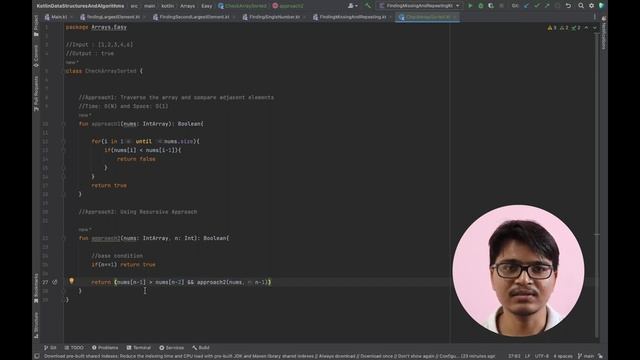Collapse fun approach2 fold marker
640x360 pixels.
(x=64, y=238)
